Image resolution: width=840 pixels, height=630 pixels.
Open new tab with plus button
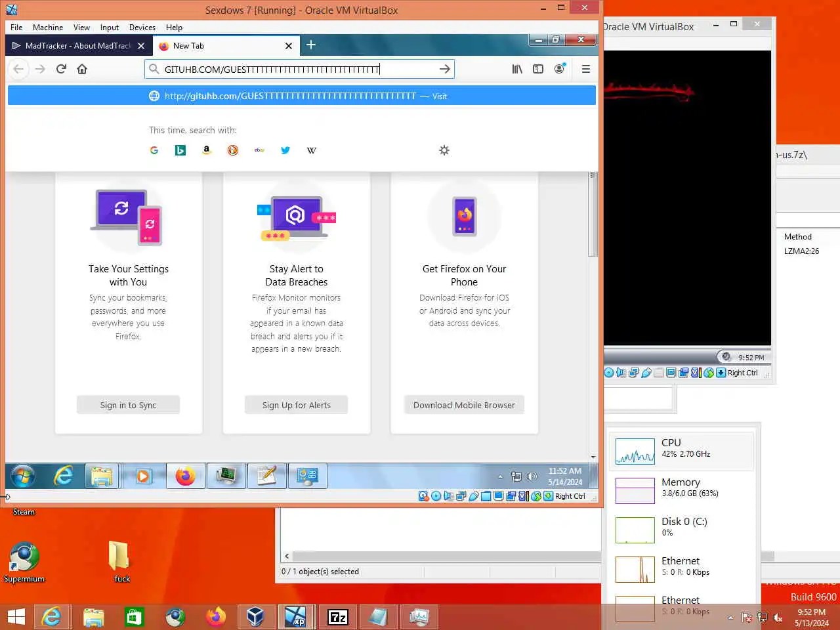coord(311,45)
